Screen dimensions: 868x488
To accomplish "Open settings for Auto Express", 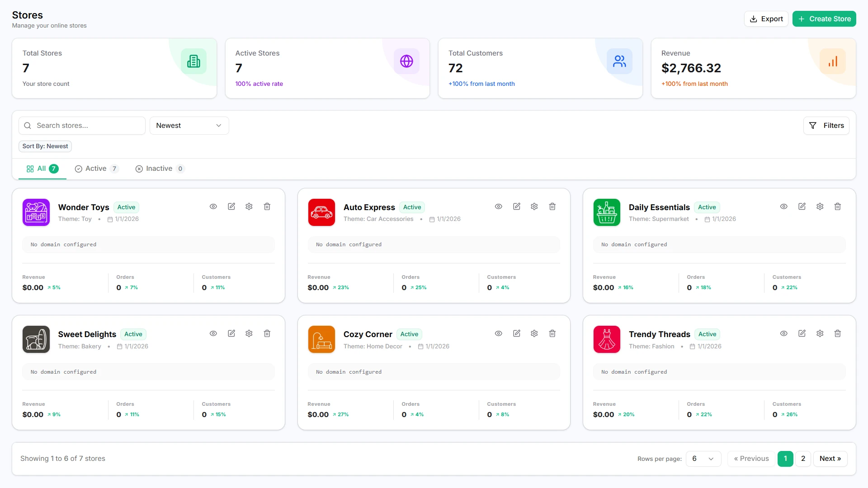I will 534,206.
